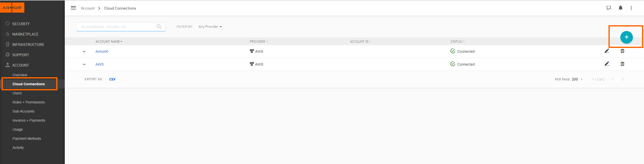644x164 pixels.
Task: Open the chat feedback icon in header
Action: [x=609, y=8]
